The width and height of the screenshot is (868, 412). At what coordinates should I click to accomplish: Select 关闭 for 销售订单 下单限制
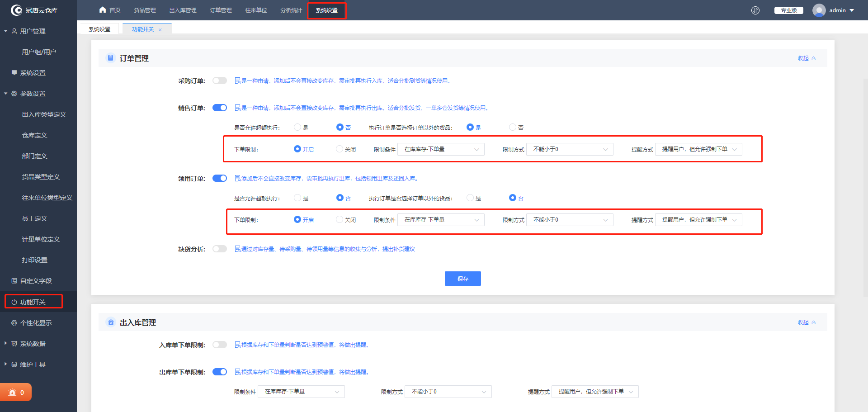pyautogui.click(x=340, y=149)
